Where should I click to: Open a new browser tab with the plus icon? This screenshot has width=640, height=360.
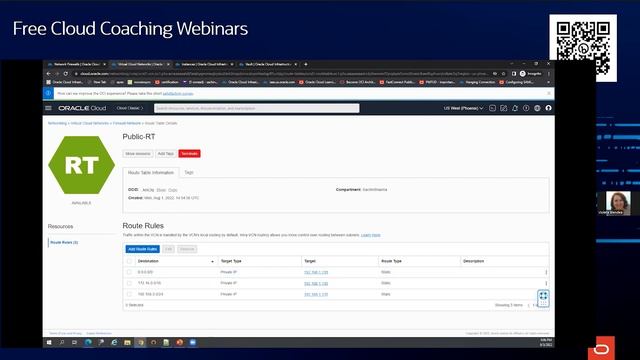306,64
